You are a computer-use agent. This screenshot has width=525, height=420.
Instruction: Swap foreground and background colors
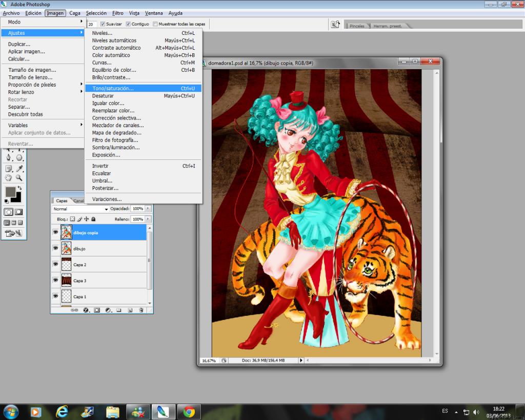(20, 188)
